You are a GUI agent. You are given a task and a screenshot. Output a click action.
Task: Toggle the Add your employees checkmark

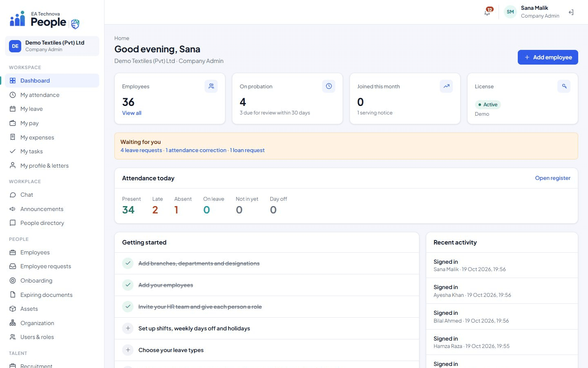128,285
